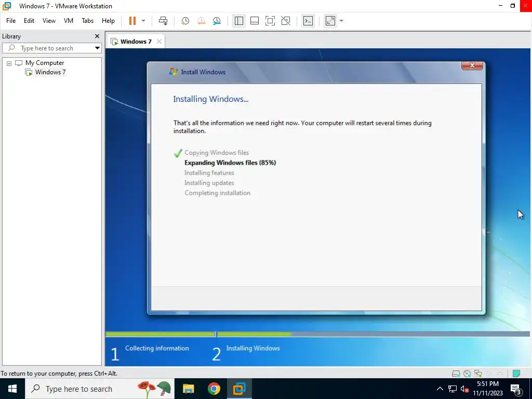Click 'Installing Windows' step label

pos(253,348)
